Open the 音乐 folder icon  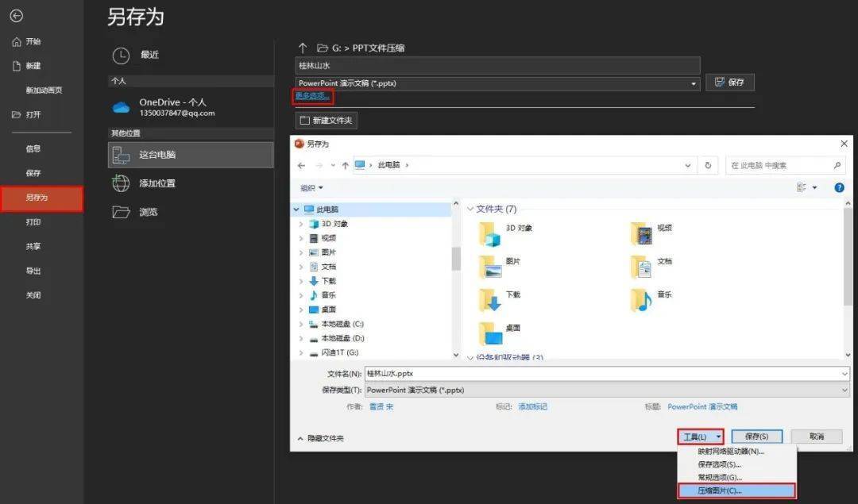641,301
